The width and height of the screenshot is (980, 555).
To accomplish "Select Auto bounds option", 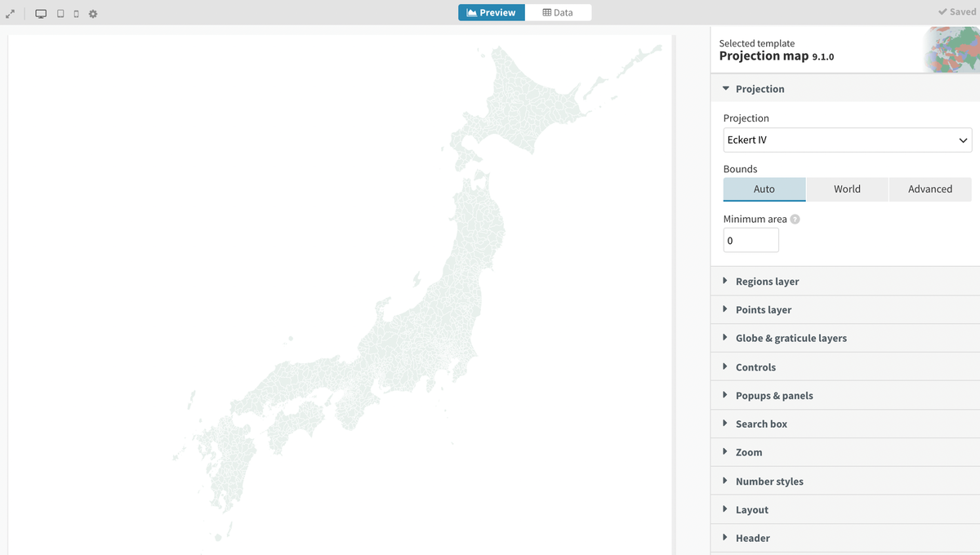I will tap(764, 189).
